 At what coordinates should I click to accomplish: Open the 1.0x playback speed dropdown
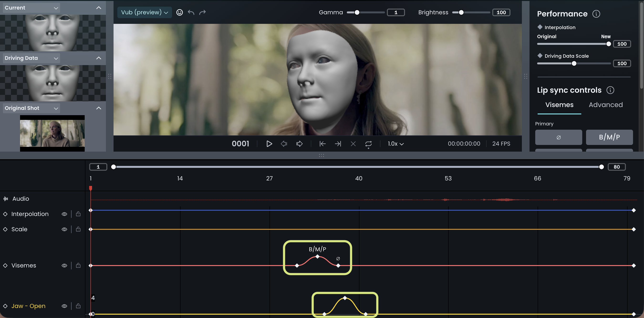point(396,144)
